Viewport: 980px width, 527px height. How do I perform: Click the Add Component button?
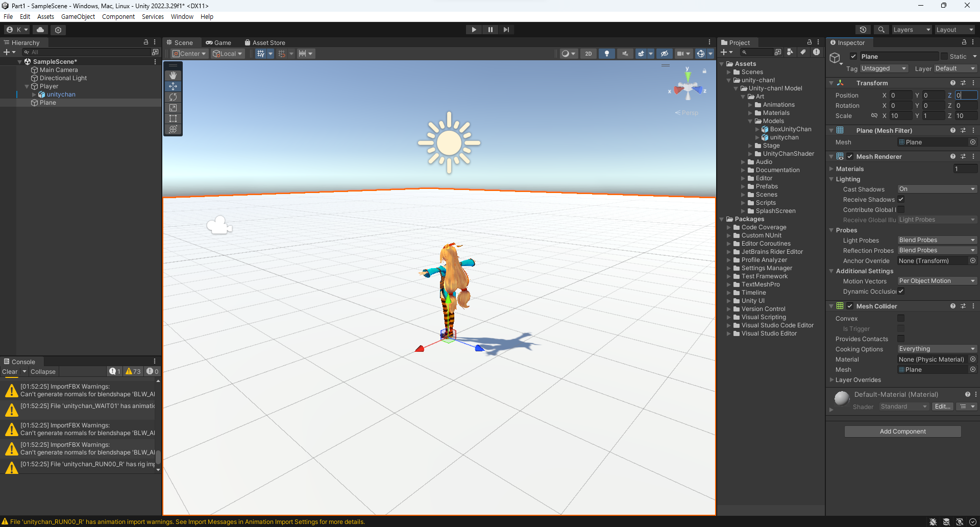coord(902,432)
